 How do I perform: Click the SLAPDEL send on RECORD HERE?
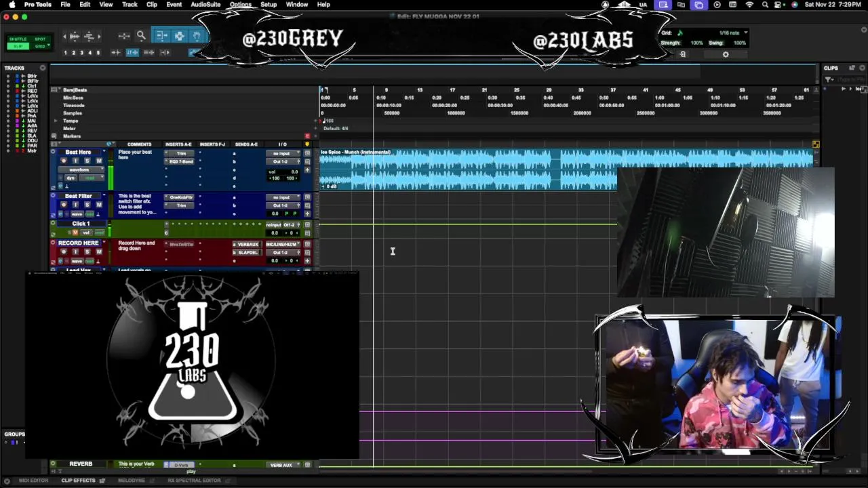tap(248, 252)
